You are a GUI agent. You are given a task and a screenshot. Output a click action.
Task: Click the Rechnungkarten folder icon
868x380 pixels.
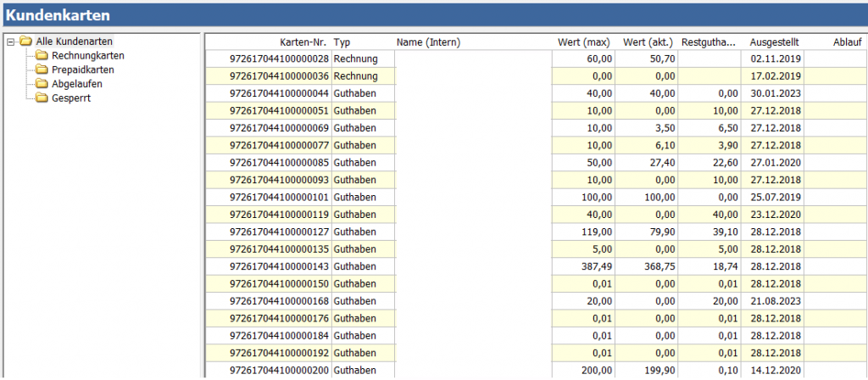42,56
